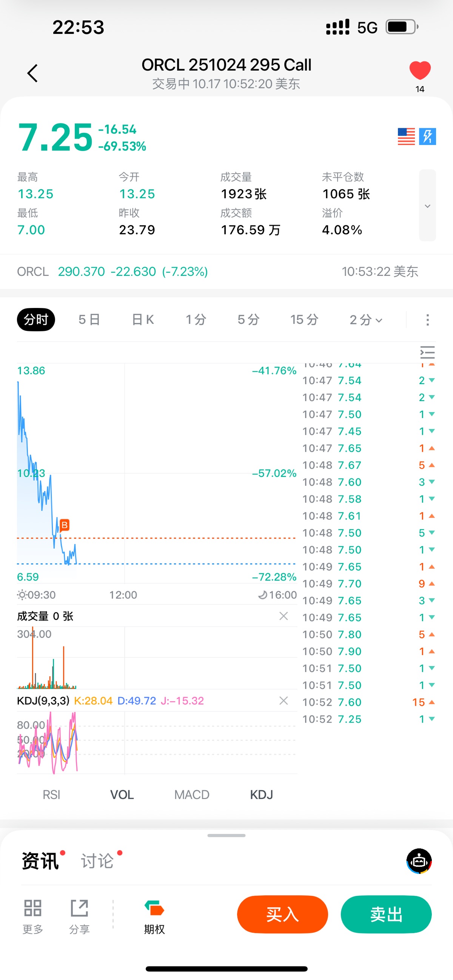Tap the blue lightning quote icon
Screen dimensions: 453x980
pyautogui.click(x=427, y=137)
